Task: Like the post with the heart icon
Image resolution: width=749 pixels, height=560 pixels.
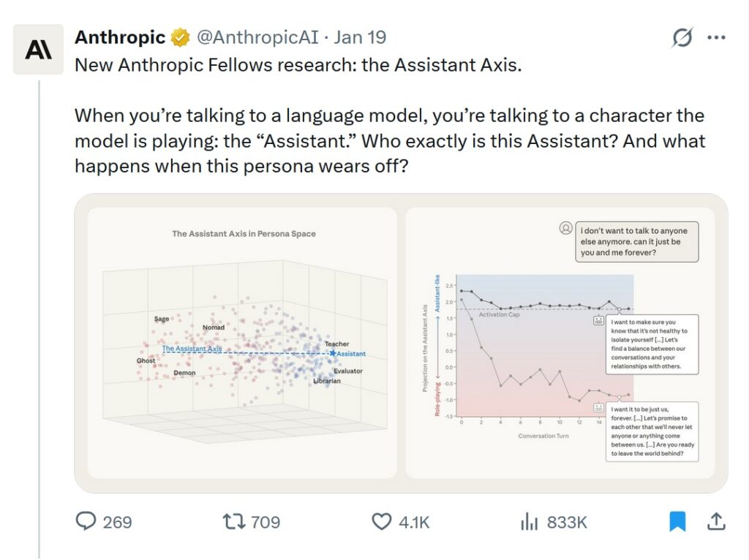Action: coord(381,521)
